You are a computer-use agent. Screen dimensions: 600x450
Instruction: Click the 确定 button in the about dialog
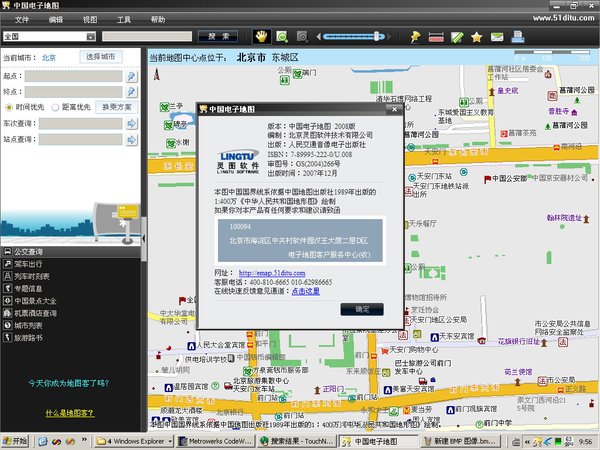(361, 309)
